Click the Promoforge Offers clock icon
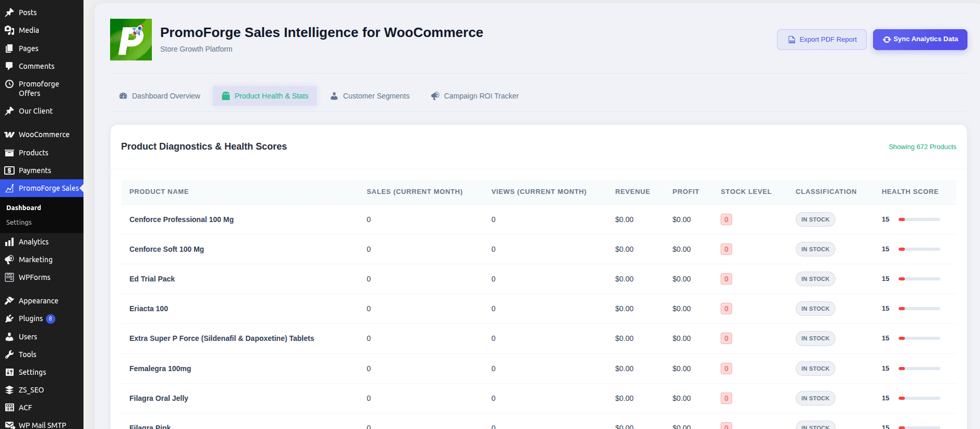This screenshot has width=980, height=429. pos(9,84)
